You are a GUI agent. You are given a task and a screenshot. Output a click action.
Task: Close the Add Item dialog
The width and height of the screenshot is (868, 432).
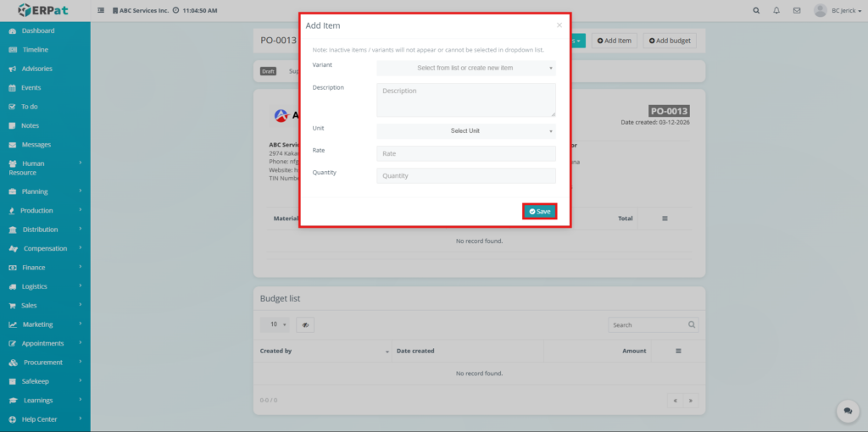(559, 25)
